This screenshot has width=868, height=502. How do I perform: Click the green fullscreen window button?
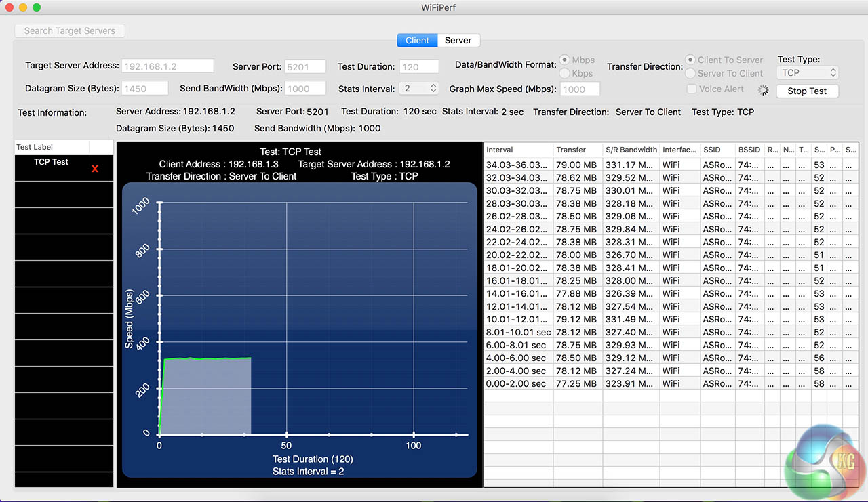pos(37,7)
